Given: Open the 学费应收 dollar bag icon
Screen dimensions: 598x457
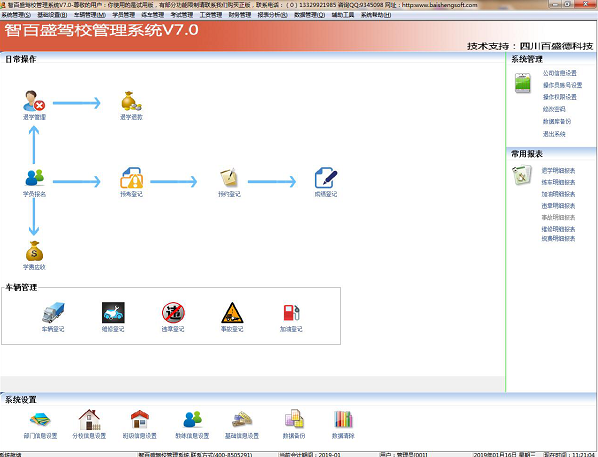Looking at the screenshot, I should [34, 251].
